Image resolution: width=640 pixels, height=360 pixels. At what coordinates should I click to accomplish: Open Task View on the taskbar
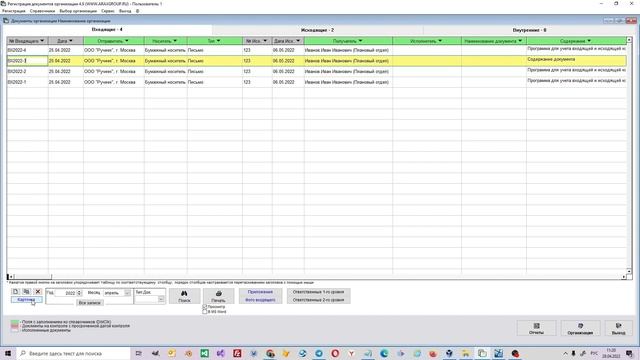pyautogui.click(x=139, y=353)
